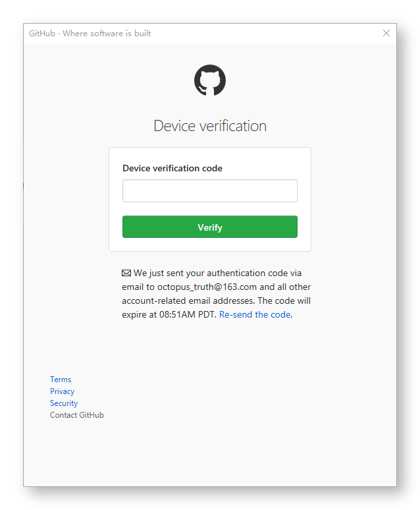Re-send the code via link

[x=255, y=314]
